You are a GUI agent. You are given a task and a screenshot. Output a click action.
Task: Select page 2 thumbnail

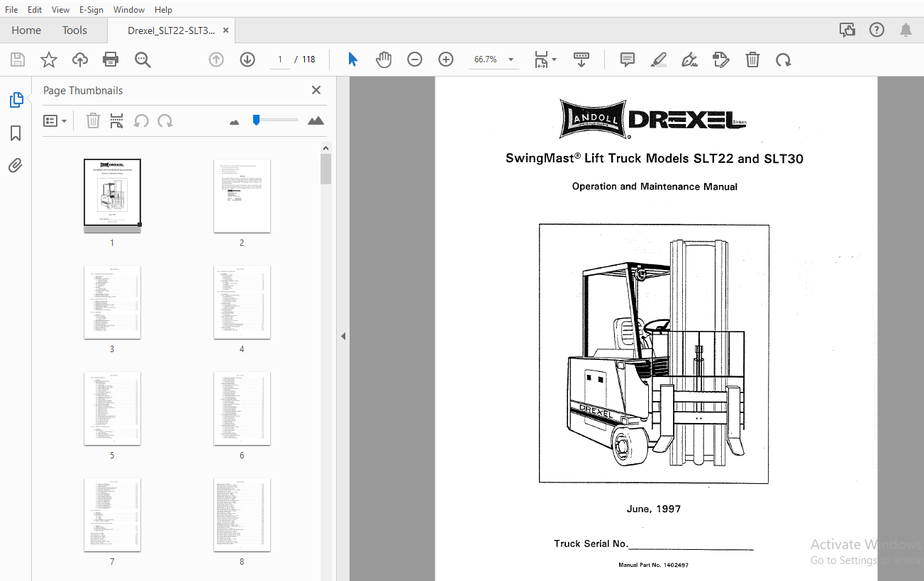coord(242,196)
